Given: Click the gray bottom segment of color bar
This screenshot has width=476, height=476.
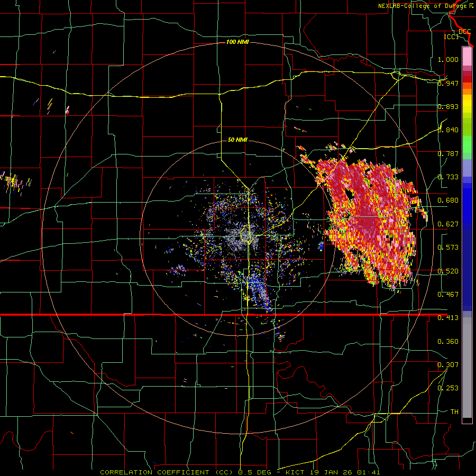Looking at the screenshot, I should pyautogui.click(x=467, y=368).
